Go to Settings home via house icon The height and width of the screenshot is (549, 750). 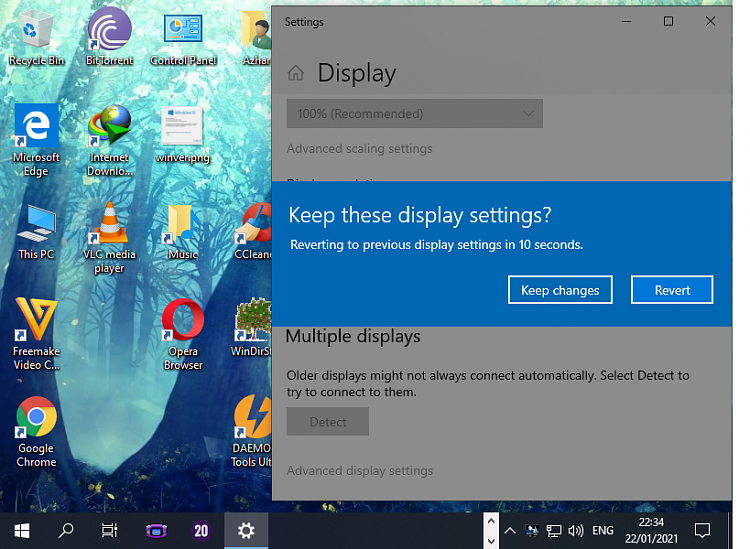click(x=296, y=73)
